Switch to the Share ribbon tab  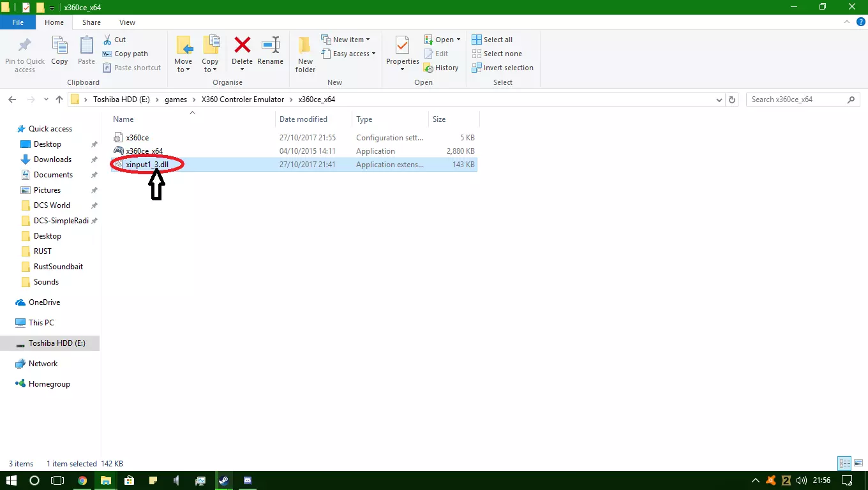(x=91, y=22)
